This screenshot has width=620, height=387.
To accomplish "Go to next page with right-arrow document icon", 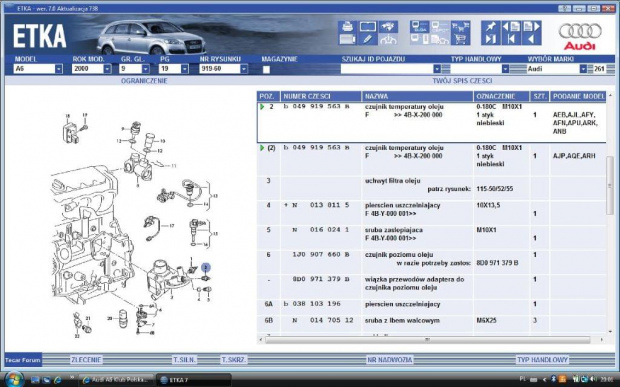I will [531, 27].
